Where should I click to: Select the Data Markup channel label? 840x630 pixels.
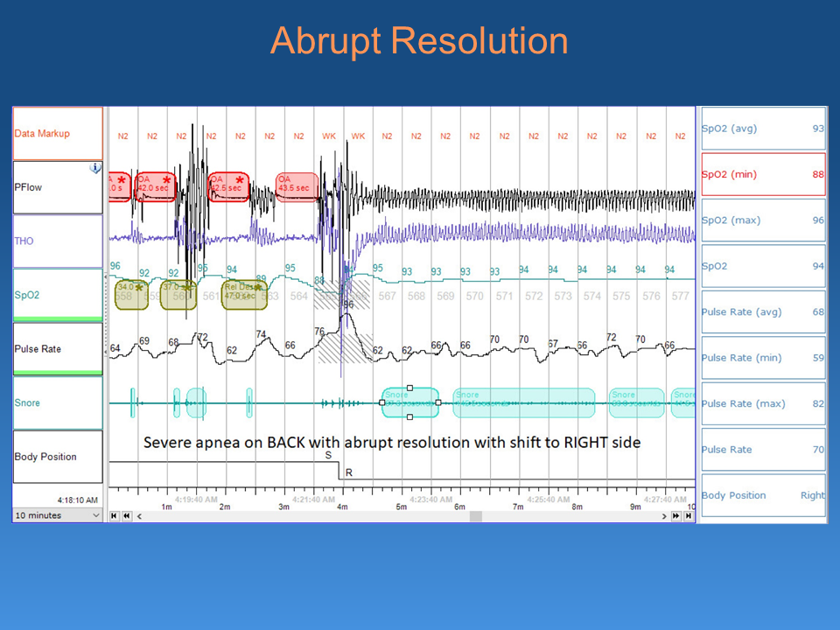[58, 134]
